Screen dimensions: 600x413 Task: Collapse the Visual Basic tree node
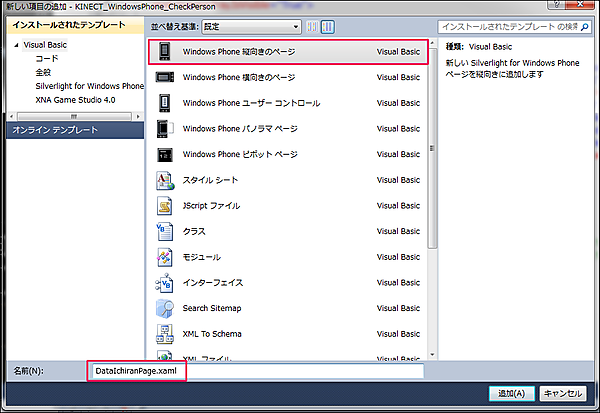pyautogui.click(x=16, y=45)
